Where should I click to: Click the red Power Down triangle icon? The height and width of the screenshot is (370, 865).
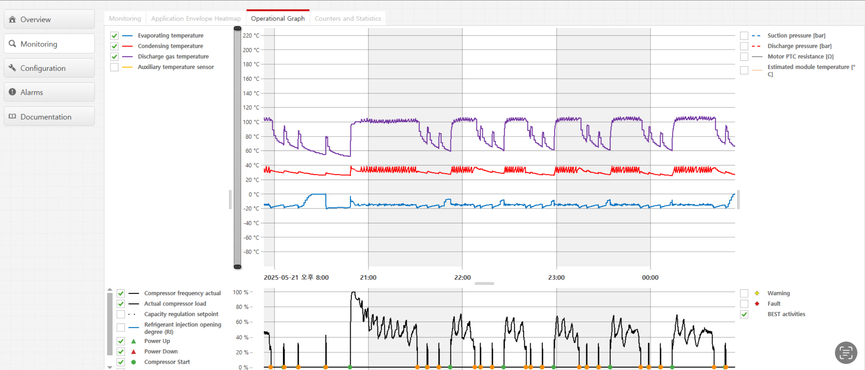coord(133,351)
